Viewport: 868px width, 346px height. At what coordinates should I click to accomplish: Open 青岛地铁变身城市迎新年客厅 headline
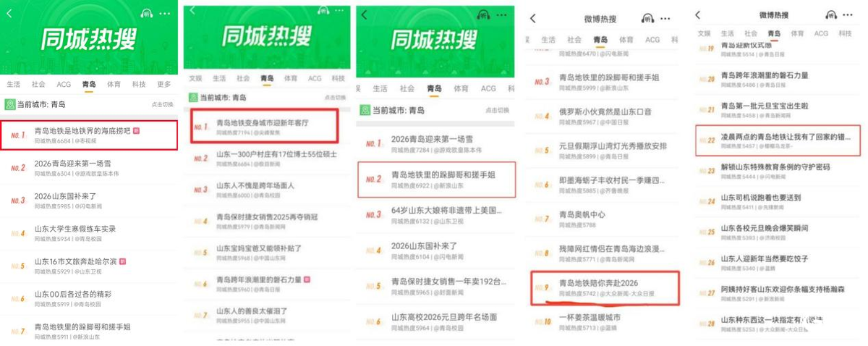(263, 123)
